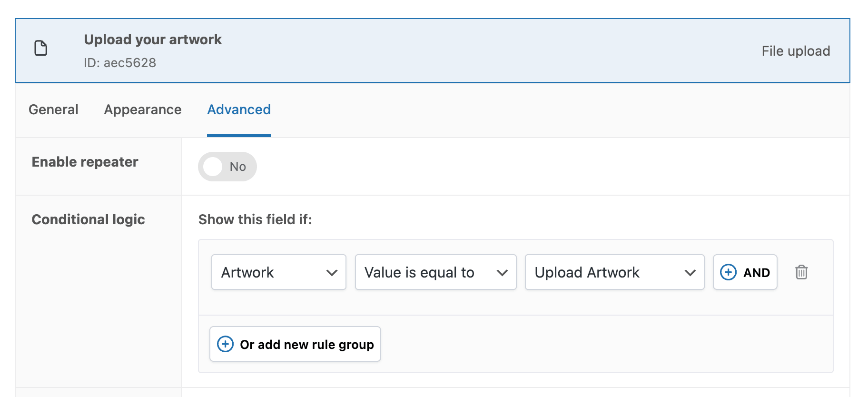Open the Upload Artwork value dropdown
Screen dimensions: 868x397
[x=614, y=272]
